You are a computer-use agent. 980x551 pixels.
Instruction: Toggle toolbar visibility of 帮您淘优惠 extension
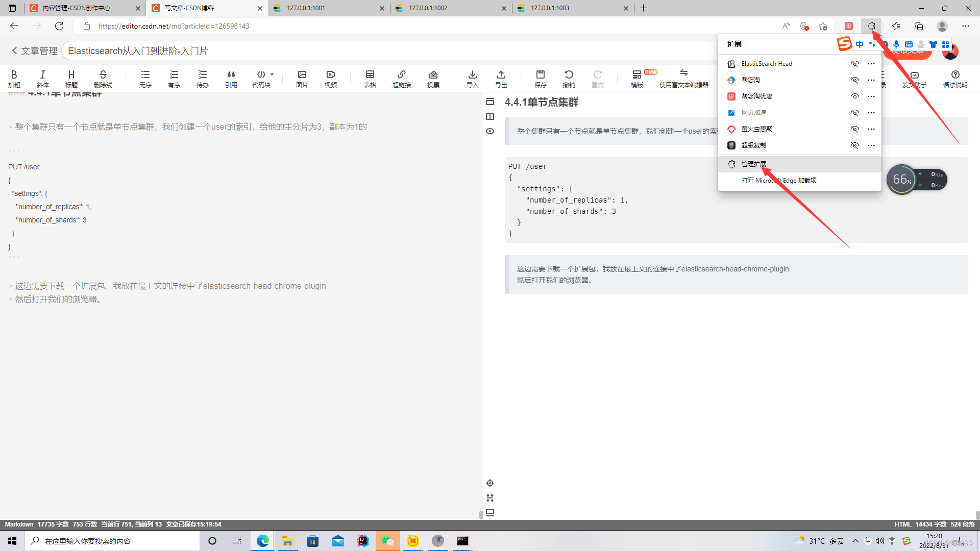pos(854,96)
